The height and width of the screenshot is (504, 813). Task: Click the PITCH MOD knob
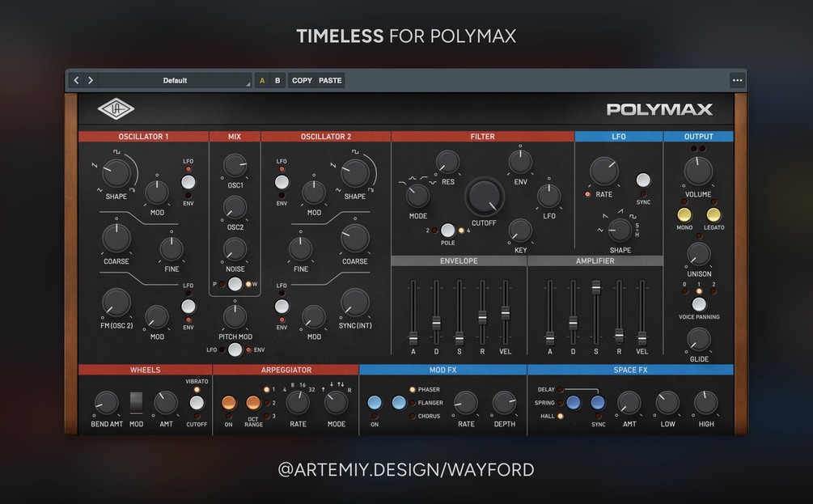tap(235, 316)
